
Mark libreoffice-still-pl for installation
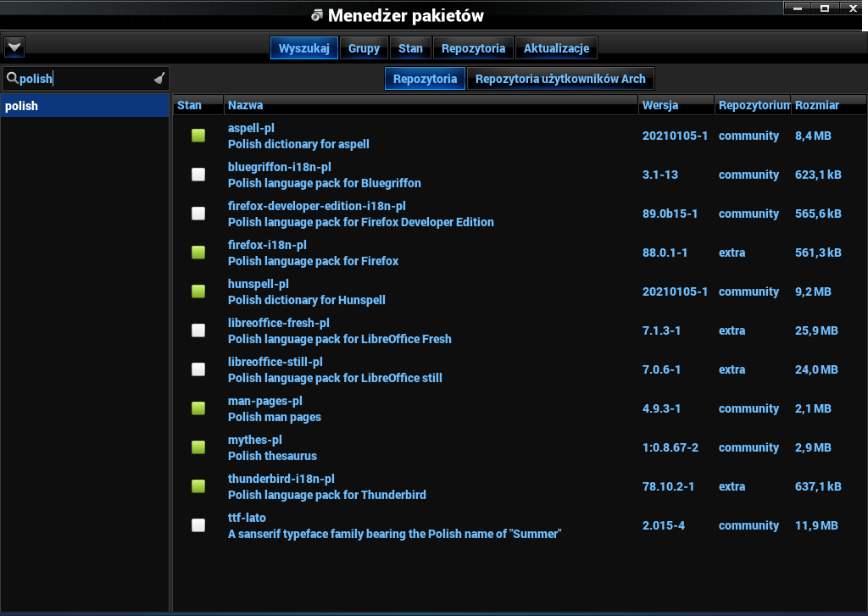tap(198, 369)
